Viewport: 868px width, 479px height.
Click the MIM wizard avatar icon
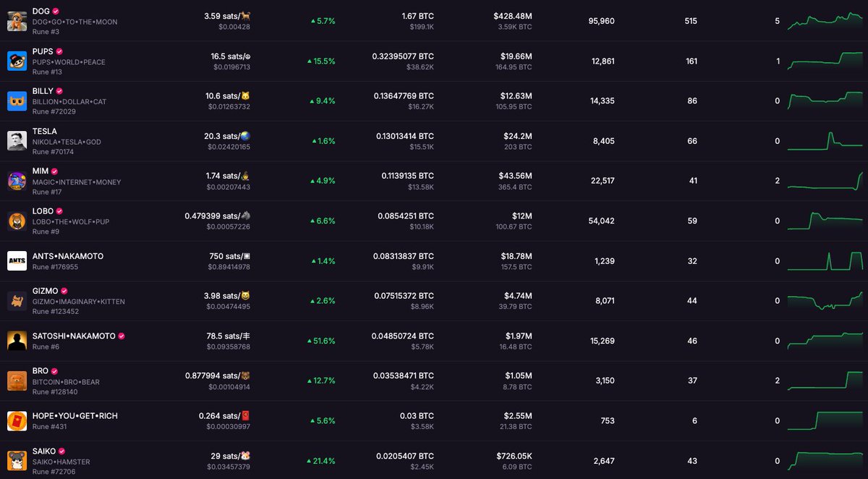(17, 181)
